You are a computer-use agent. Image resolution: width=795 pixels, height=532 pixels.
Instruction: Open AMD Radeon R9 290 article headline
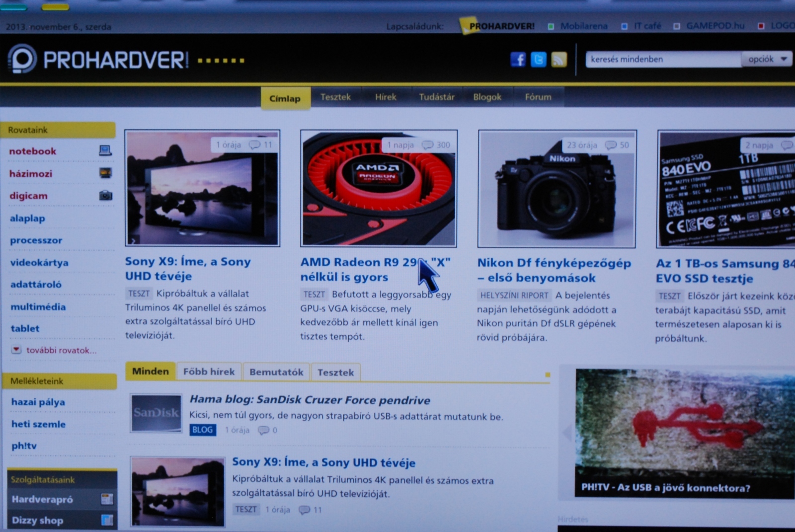376,269
